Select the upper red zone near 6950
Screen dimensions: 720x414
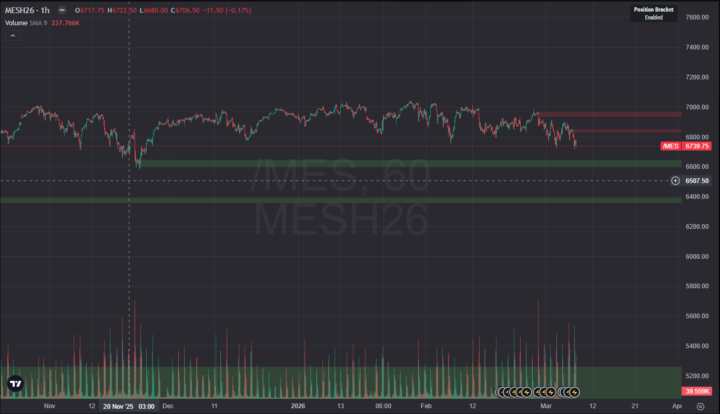point(610,114)
